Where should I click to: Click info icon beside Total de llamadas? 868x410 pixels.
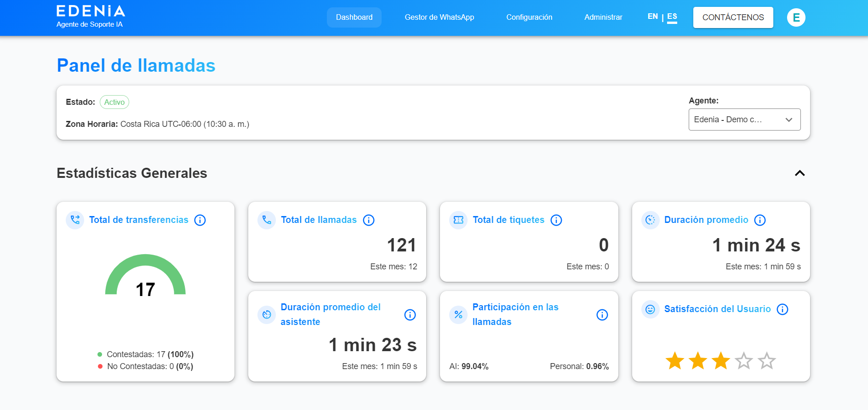pyautogui.click(x=369, y=220)
